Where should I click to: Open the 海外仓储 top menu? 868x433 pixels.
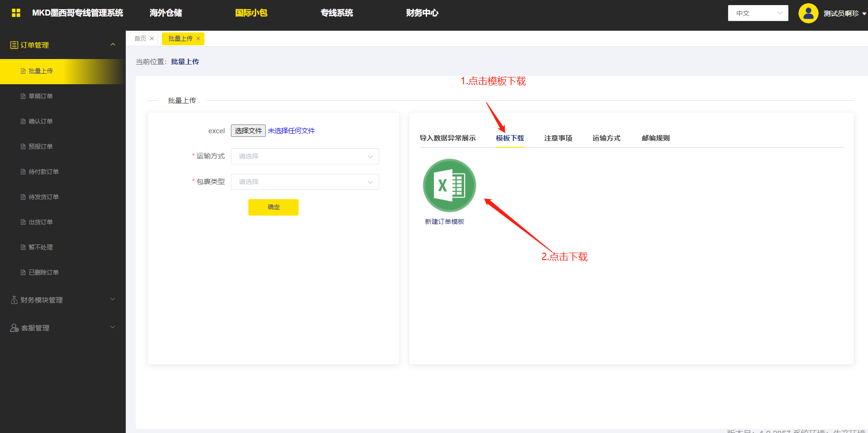click(x=166, y=13)
